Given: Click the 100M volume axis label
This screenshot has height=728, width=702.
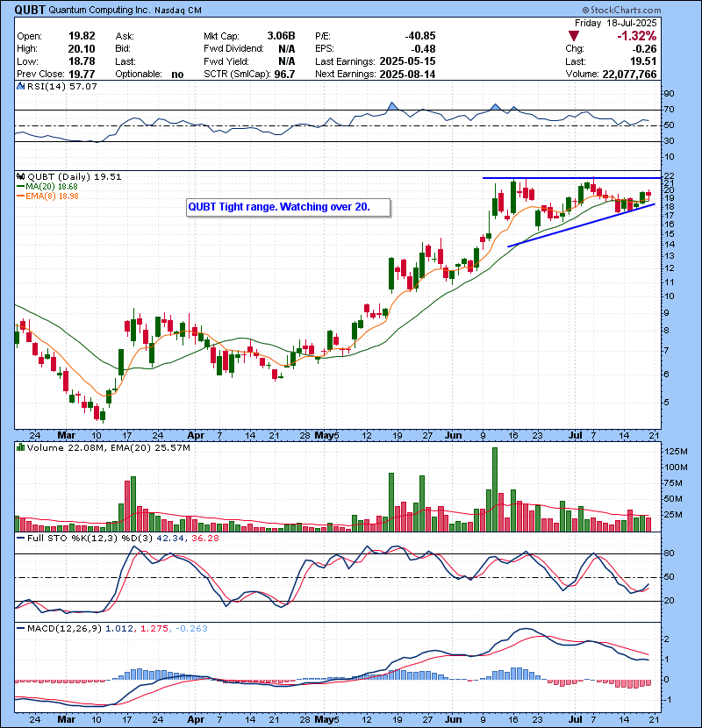Looking at the screenshot, I should (x=676, y=467).
